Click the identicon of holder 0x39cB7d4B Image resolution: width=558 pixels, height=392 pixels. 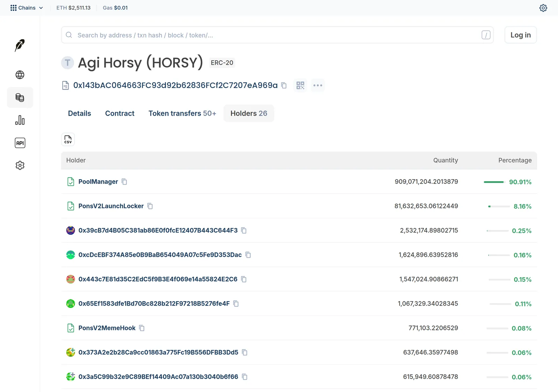70,230
